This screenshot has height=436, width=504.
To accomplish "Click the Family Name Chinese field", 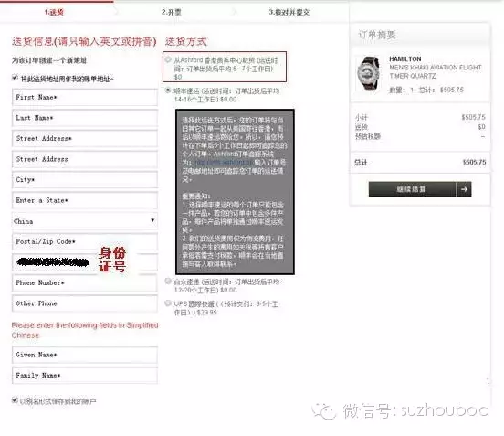I will (x=85, y=375).
